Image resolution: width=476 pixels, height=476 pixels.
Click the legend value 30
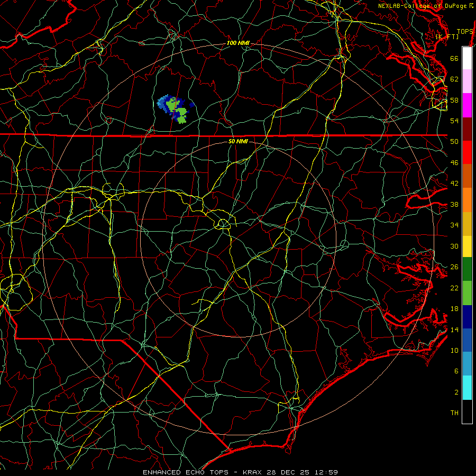click(x=454, y=246)
